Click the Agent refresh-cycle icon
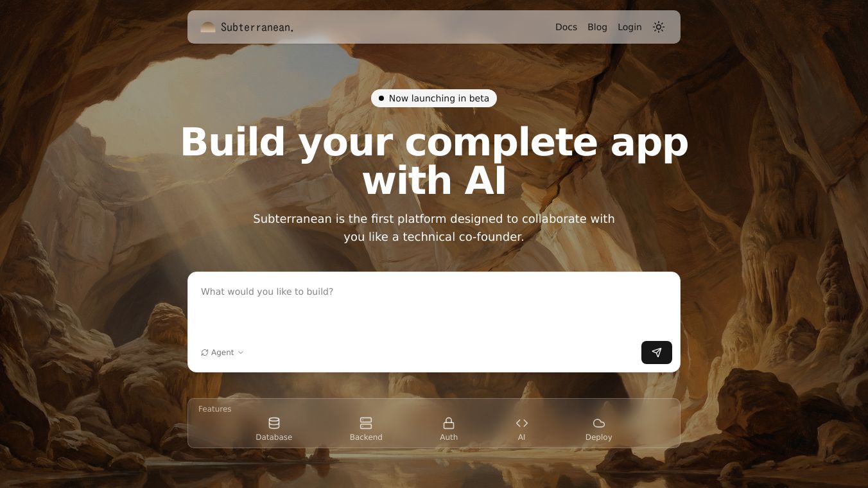The height and width of the screenshot is (488, 868). (x=205, y=353)
